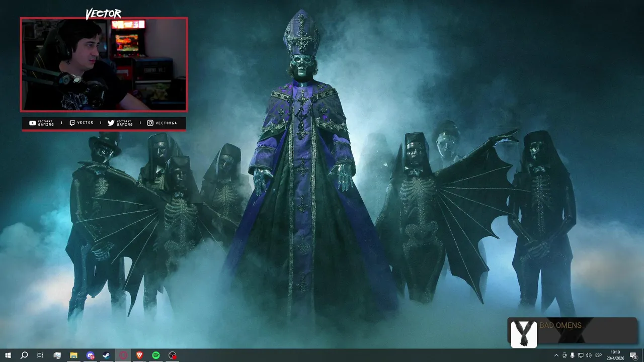Screen dimensions: 644x362
Task: Click the Bad Omens album cover thumbnail
Action: (x=524, y=334)
